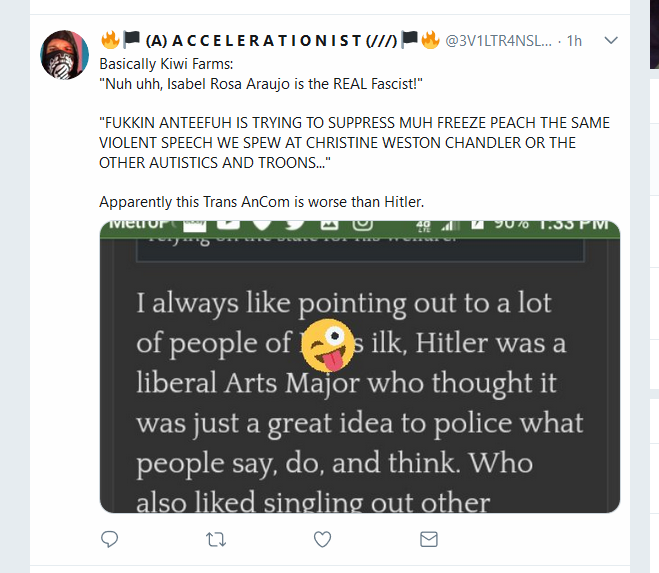The image size is (659, 573).
Task: Click the reply speech bubble icon
Action: 110,539
